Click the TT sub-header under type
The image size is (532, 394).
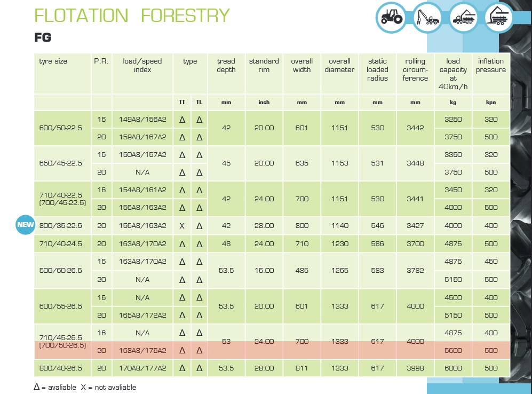pyautogui.click(x=182, y=102)
